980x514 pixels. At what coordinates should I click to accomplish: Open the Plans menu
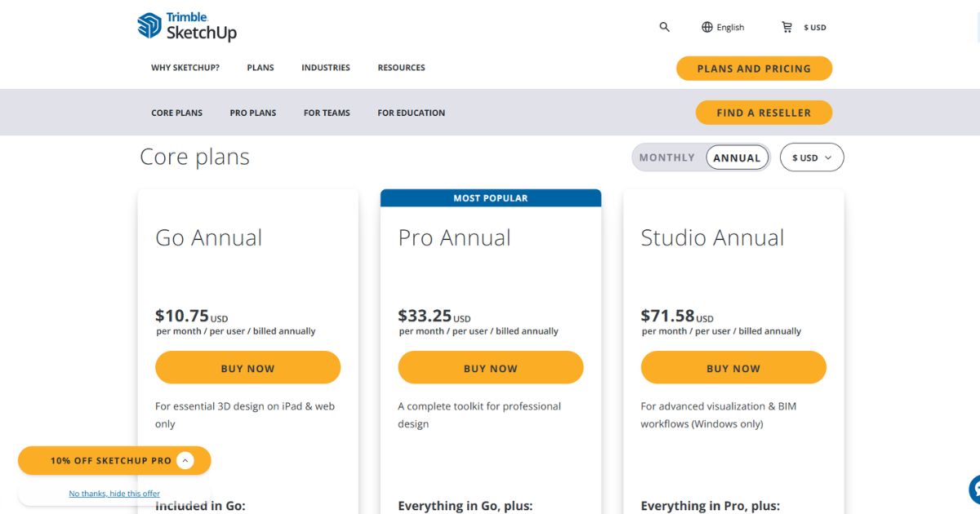pos(261,68)
